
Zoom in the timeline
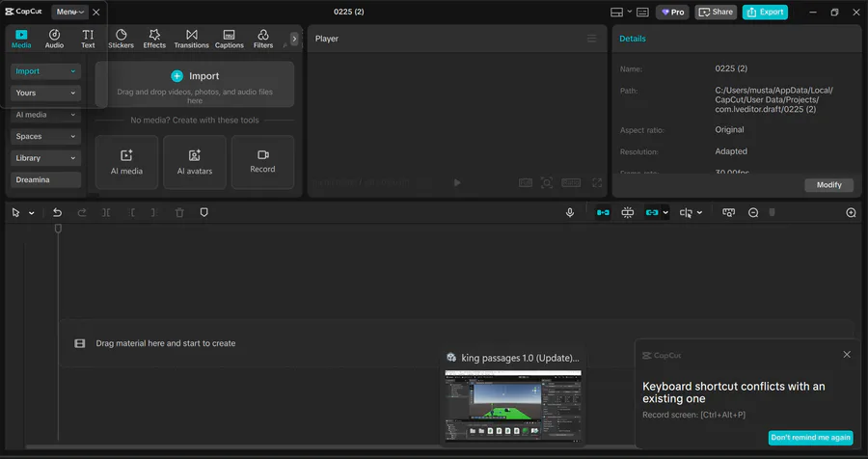tap(851, 212)
